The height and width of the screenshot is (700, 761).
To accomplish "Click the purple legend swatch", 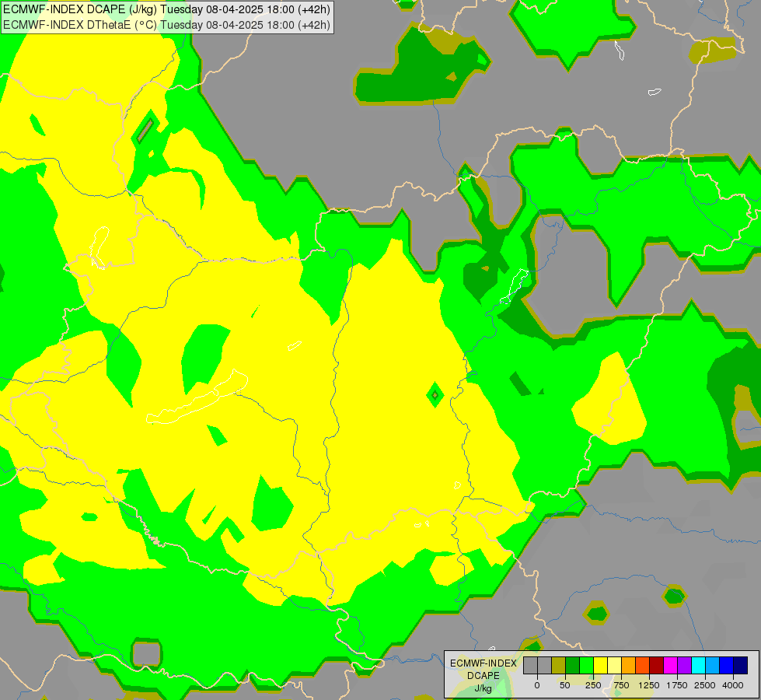I will (685, 666).
